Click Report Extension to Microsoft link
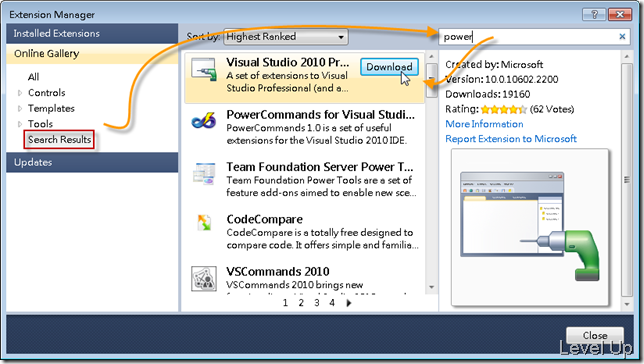Viewport: 644px width, 364px height. coord(511,139)
